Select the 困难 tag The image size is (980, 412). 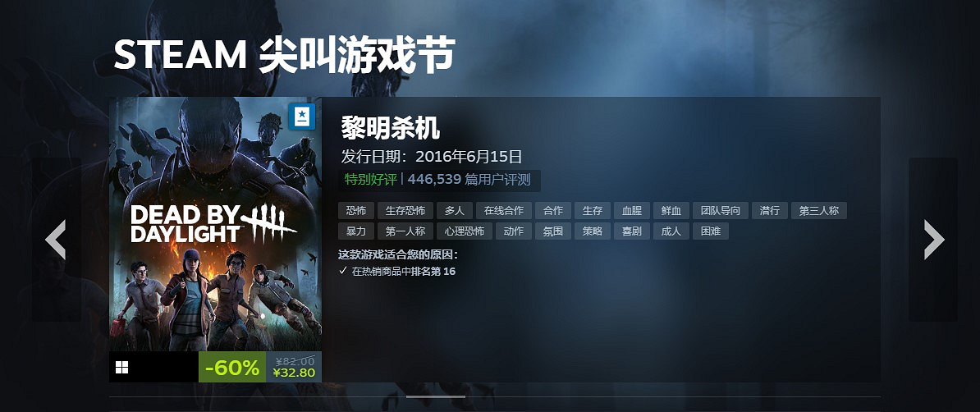pyautogui.click(x=711, y=231)
